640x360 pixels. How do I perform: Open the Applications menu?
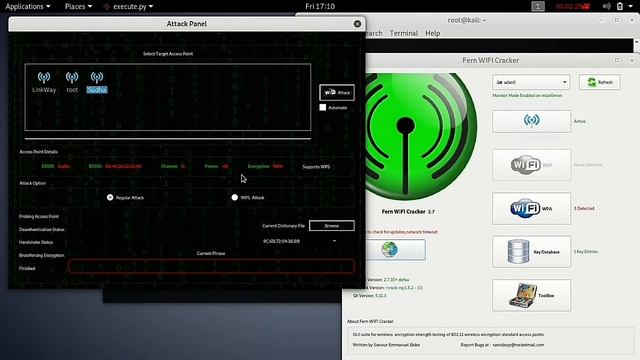click(28, 6)
